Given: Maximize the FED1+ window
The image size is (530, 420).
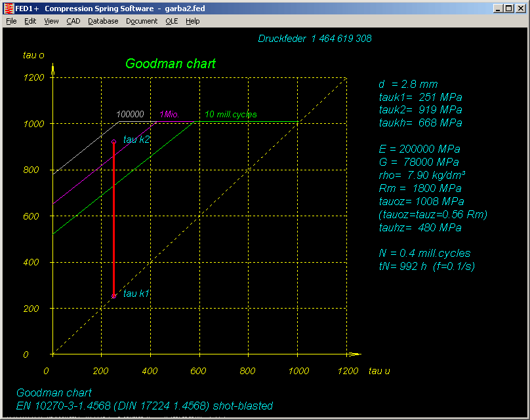Looking at the screenshot, I should point(510,9).
